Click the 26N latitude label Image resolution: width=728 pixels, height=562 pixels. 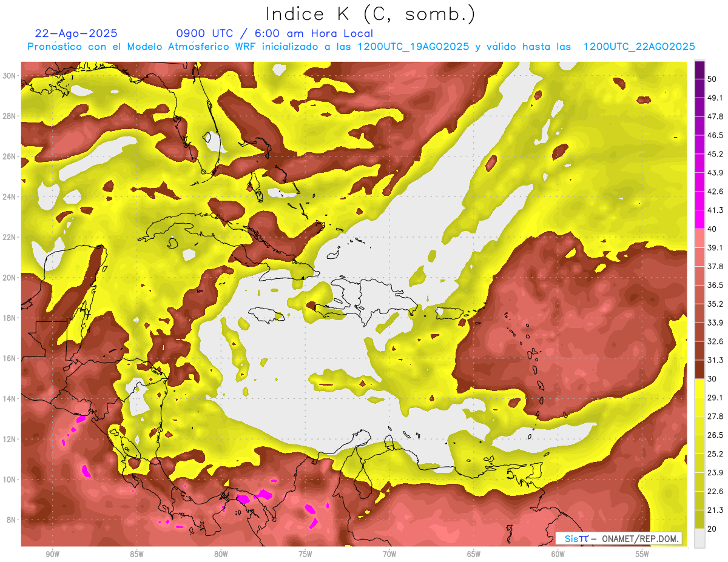[x=9, y=156]
